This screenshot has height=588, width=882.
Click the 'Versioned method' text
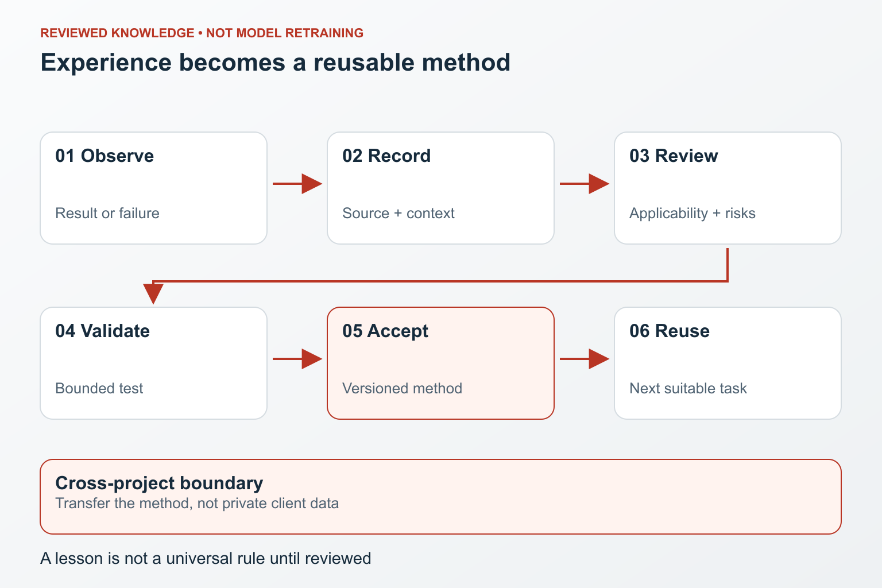click(x=403, y=388)
